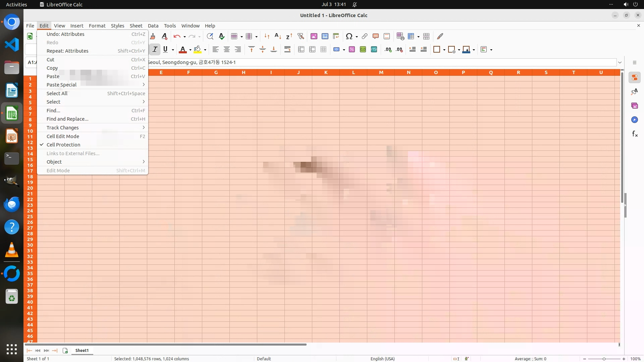644x362 pixels.
Task: Click the formula input line
Action: (369, 62)
